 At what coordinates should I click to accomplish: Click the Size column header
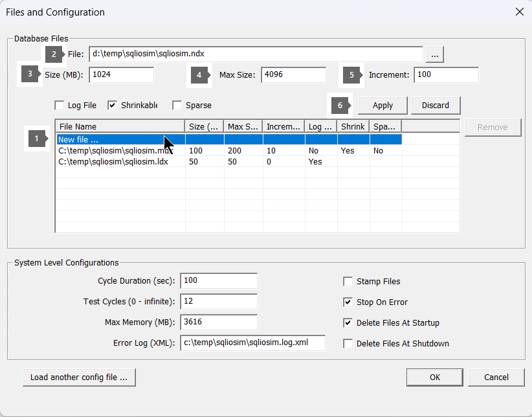[204, 127]
